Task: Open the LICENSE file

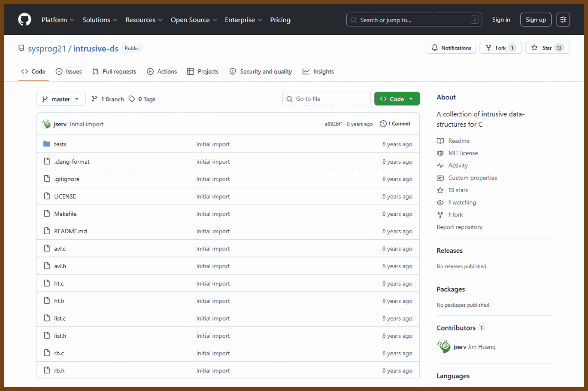Action: [65, 196]
